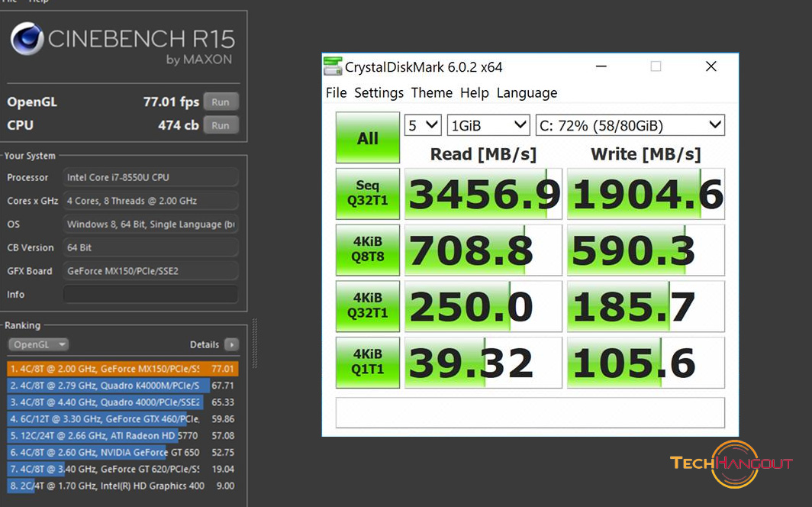This screenshot has height=507, width=812.
Task: Click the empty status text box in CrystalDiskMark
Action: pos(530,413)
